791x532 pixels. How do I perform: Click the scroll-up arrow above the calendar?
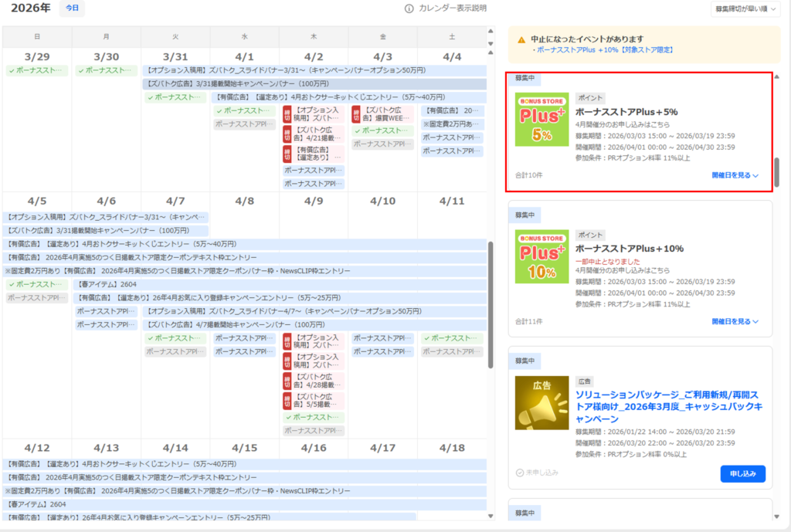(491, 32)
